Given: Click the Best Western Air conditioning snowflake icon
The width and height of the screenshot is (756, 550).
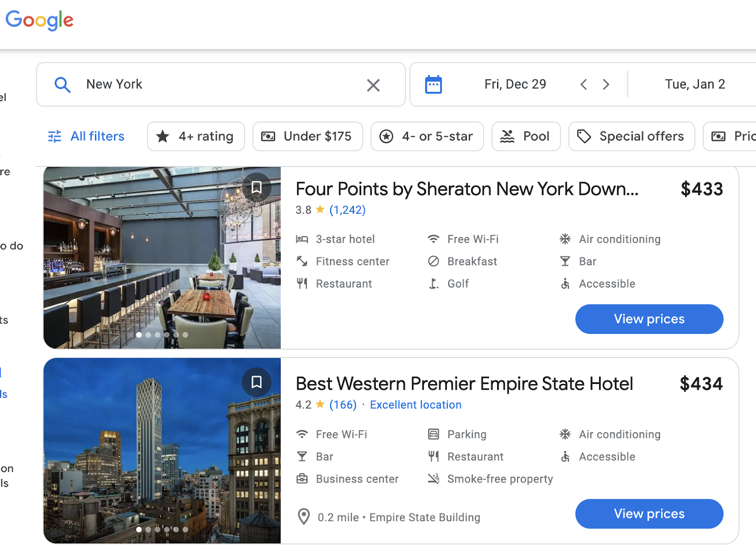Looking at the screenshot, I should click(x=565, y=434).
